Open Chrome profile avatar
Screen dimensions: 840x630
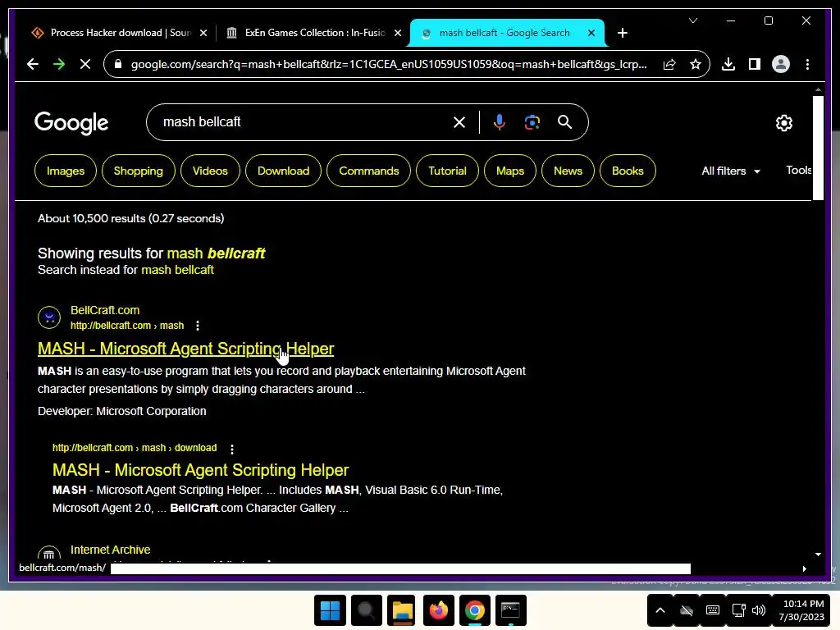pos(781,64)
